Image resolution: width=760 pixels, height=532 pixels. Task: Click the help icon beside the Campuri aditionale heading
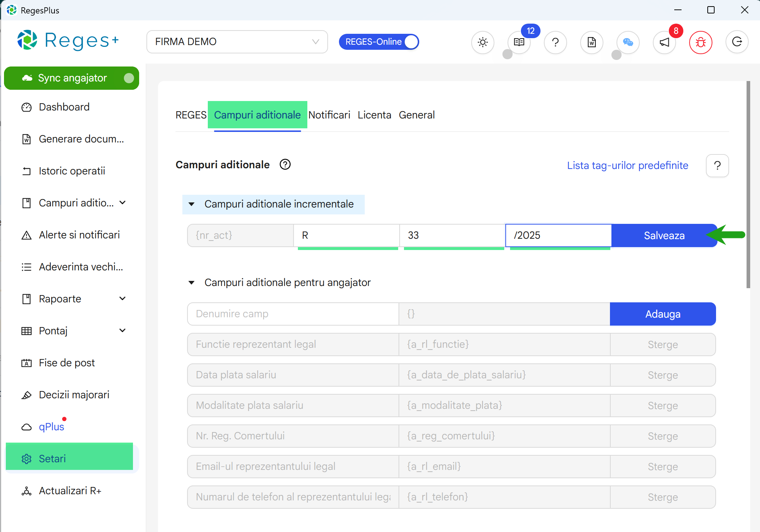click(285, 165)
